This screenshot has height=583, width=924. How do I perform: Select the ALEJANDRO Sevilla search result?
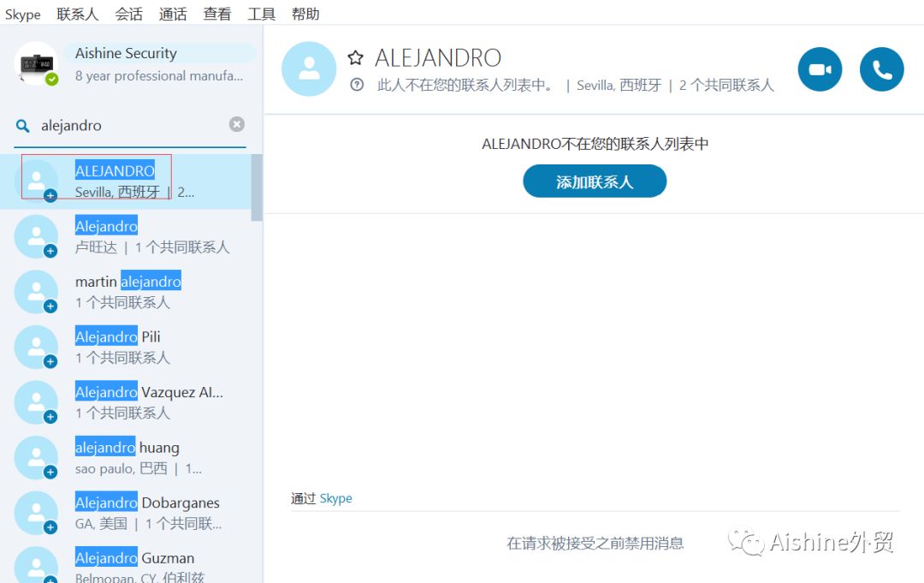[x=126, y=181]
